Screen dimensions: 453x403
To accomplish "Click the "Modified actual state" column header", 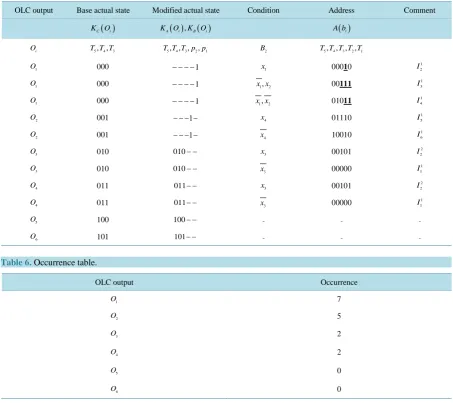I will [186, 10].
